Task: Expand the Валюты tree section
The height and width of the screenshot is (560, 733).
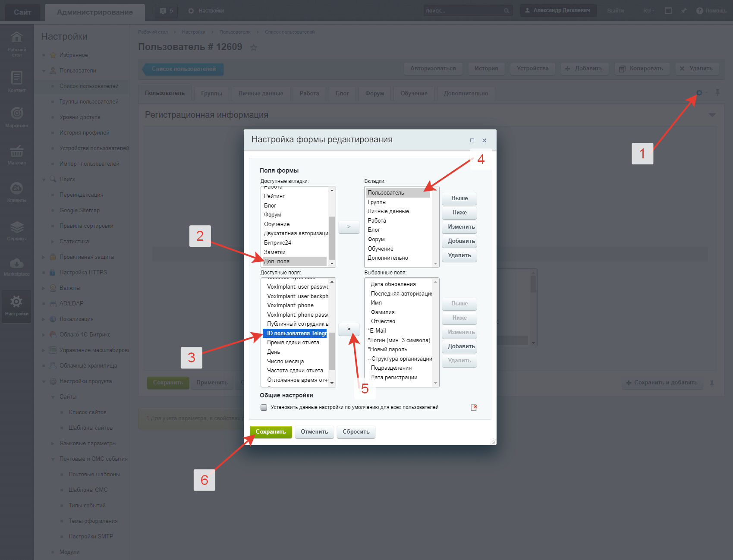Action: point(44,288)
